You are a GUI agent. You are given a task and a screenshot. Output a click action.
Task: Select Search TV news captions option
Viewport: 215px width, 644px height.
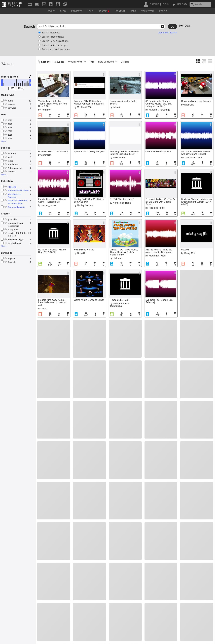(x=39, y=41)
